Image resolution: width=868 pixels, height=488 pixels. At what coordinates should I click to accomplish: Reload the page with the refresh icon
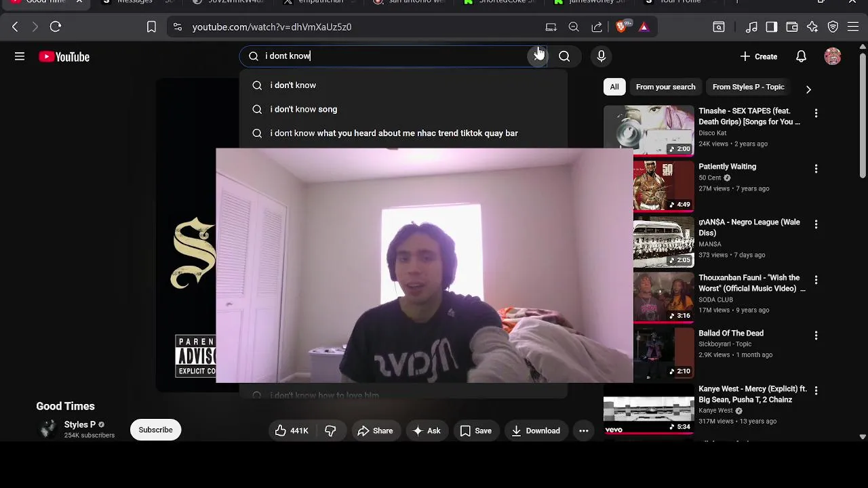56,27
